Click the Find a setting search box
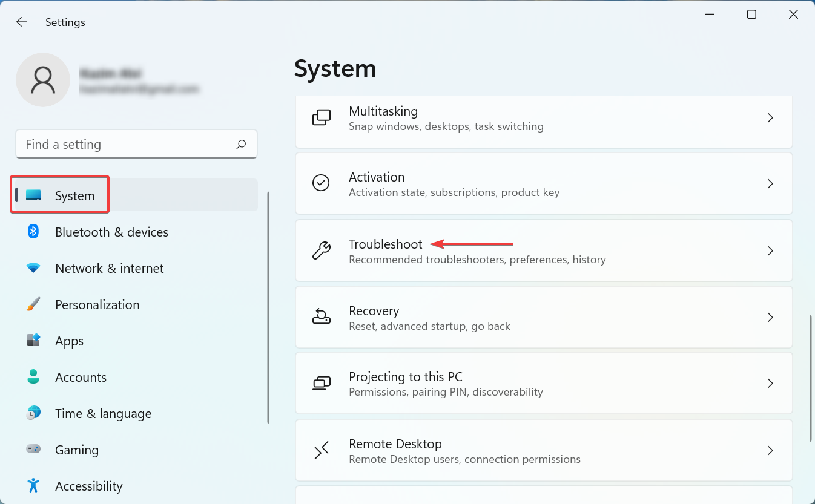 pyautogui.click(x=127, y=145)
